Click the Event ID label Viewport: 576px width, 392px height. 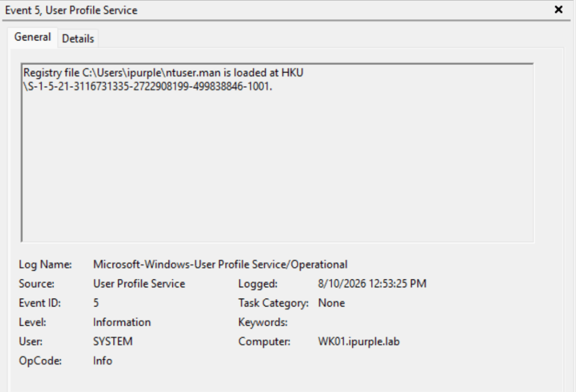pos(39,303)
